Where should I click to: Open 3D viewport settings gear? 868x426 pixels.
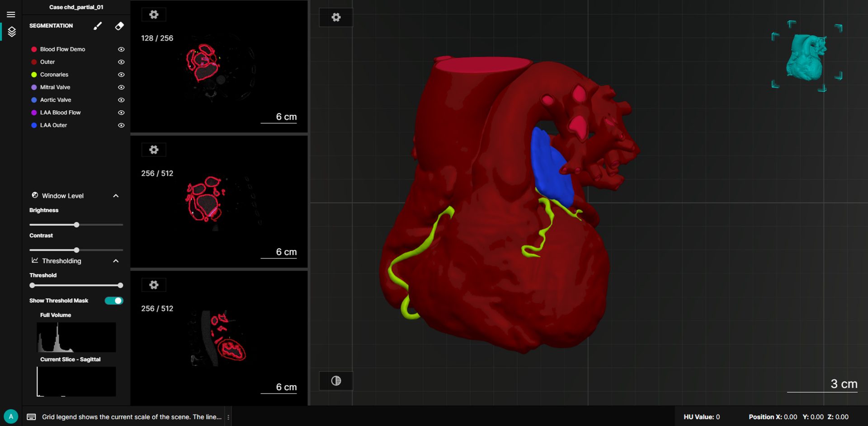336,18
